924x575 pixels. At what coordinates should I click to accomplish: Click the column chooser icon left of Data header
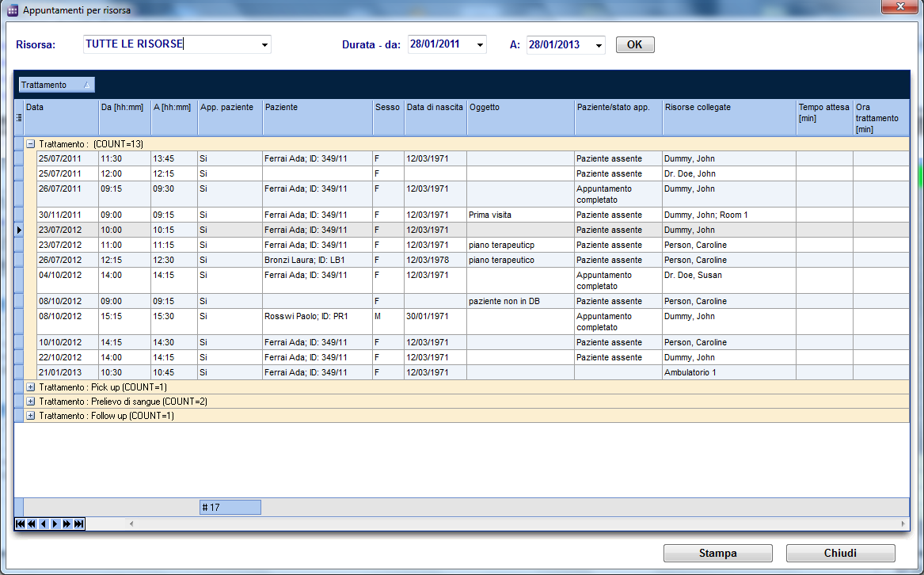19,117
